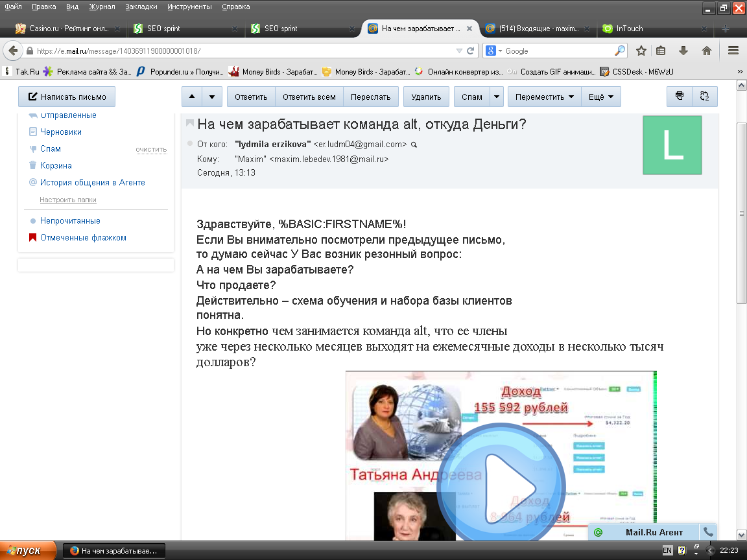Click the refresh icon next to print
The height and width of the screenshot is (560, 747).
705,96
